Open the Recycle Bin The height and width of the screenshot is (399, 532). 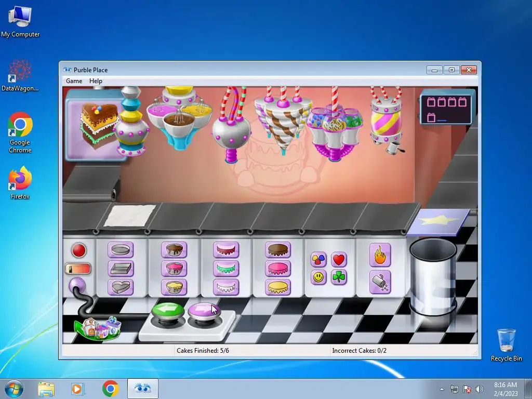tap(506, 345)
